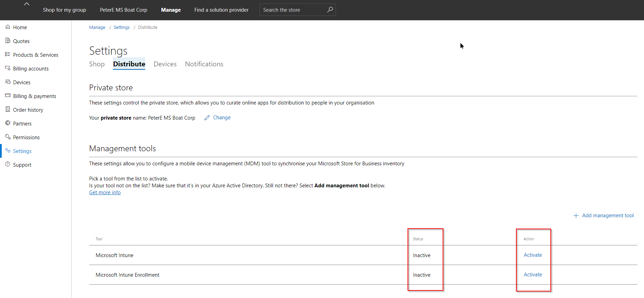Click the search magnifier icon
Screen dimensions: 644x298
[330, 10]
